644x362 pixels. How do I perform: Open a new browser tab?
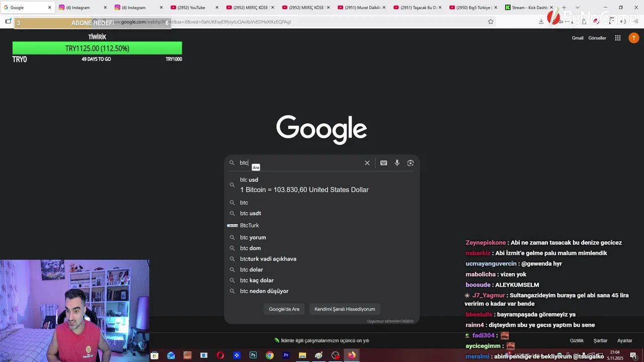[563, 8]
